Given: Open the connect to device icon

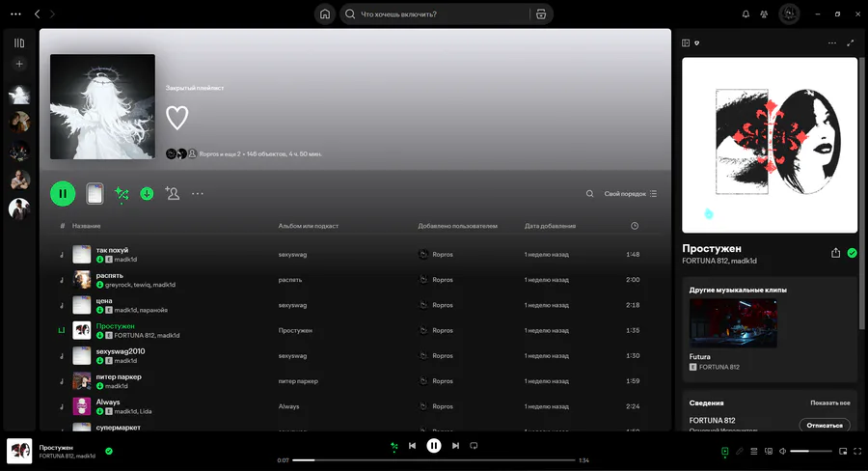Looking at the screenshot, I should 769,451.
